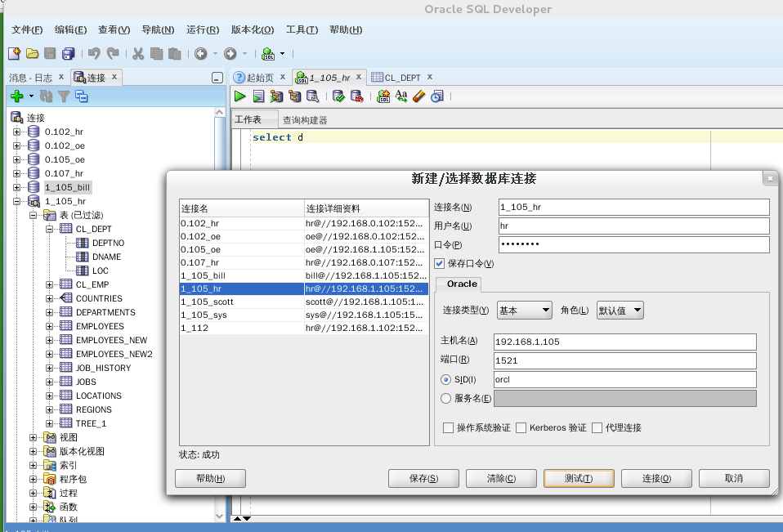Open the dropdown arrow beside New Connection plus

coord(31,96)
